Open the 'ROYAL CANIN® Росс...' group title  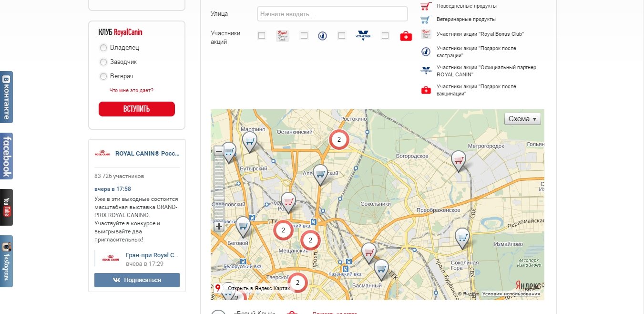pyautogui.click(x=147, y=154)
